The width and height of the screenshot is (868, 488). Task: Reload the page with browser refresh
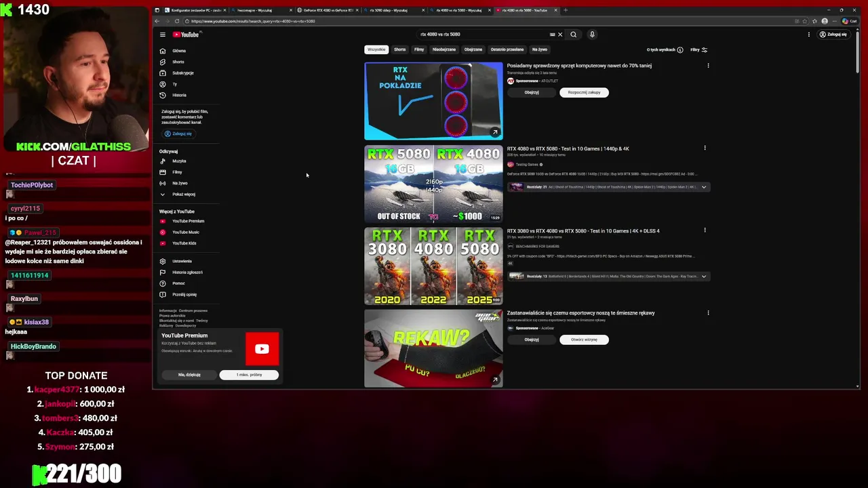pyautogui.click(x=177, y=21)
